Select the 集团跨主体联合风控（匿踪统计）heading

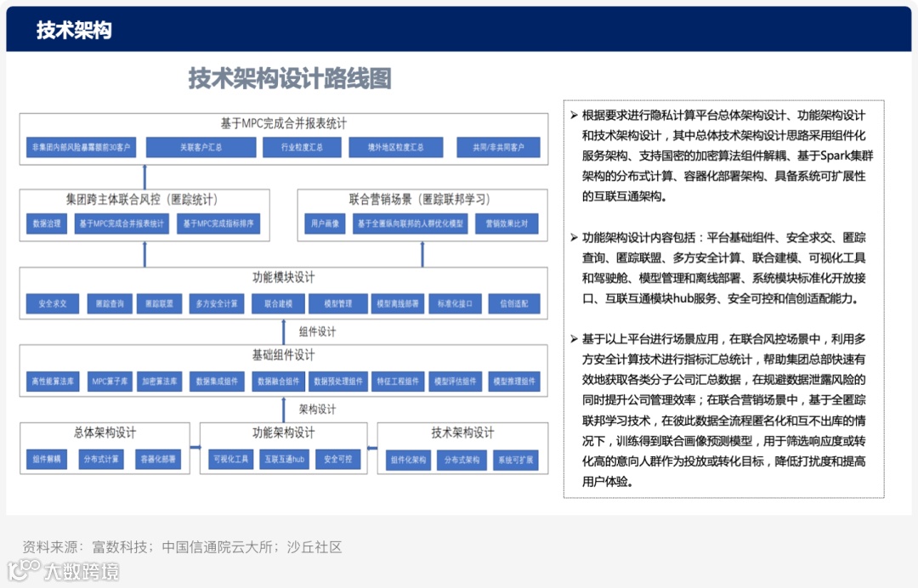click(142, 200)
